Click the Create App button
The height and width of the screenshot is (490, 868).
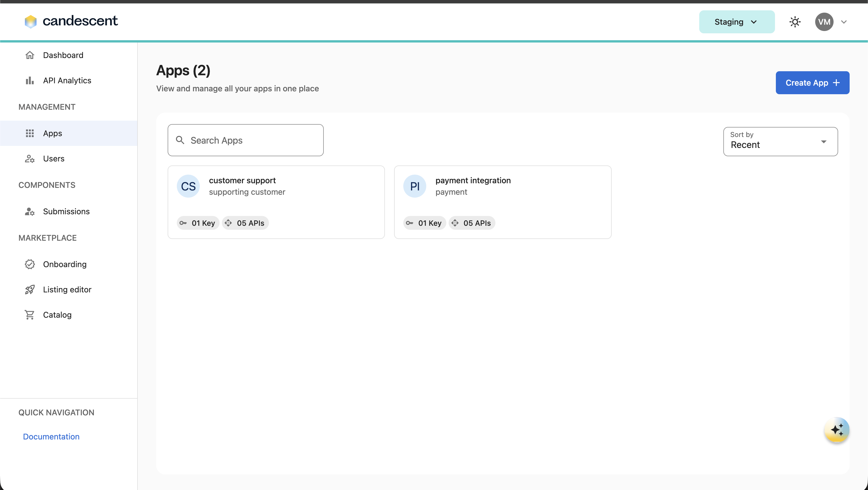tap(812, 83)
